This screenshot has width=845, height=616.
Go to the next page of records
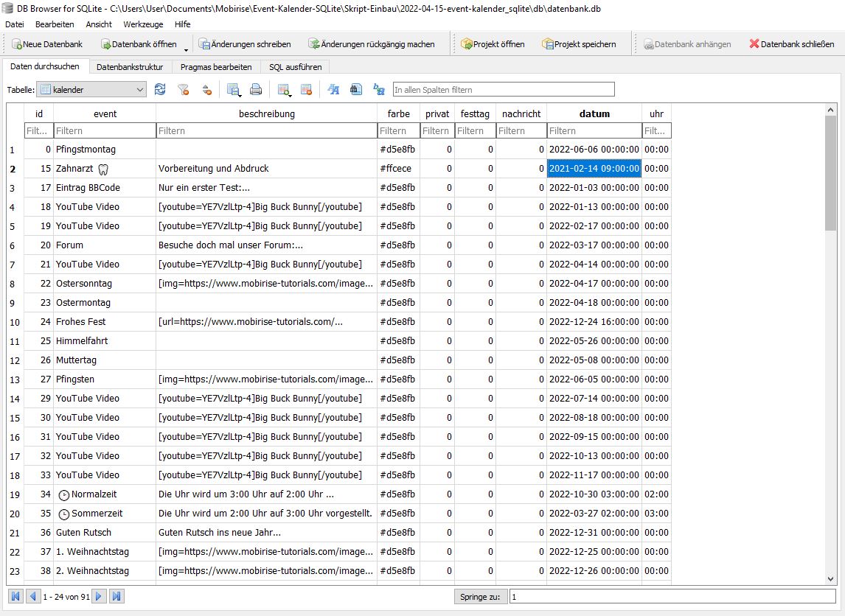(x=99, y=596)
